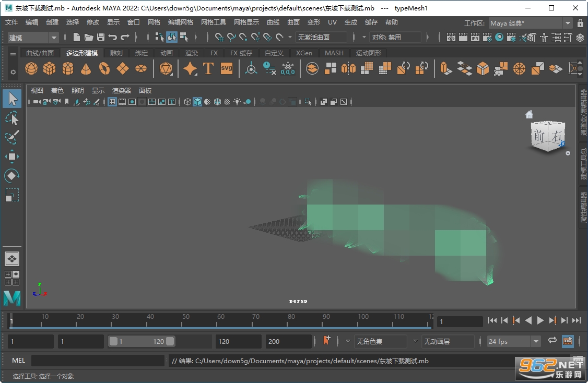
Task: Open the 无角色集 character set dropdown
Action: [381, 341]
